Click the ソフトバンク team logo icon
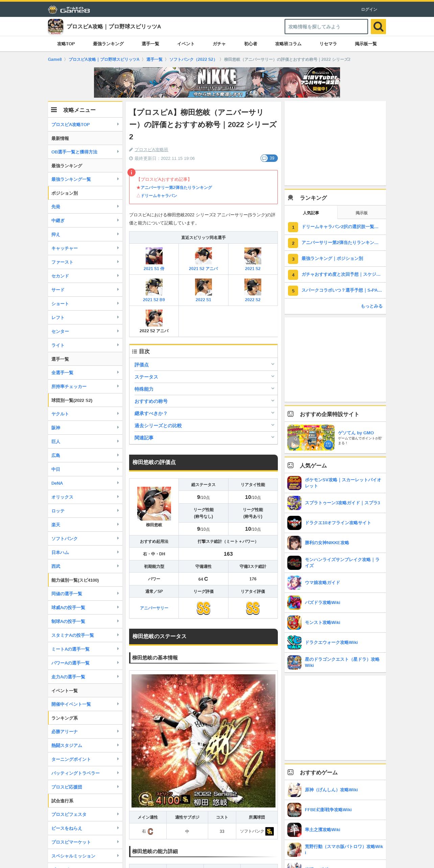Screen dimensions: 434x868 (x=269, y=831)
